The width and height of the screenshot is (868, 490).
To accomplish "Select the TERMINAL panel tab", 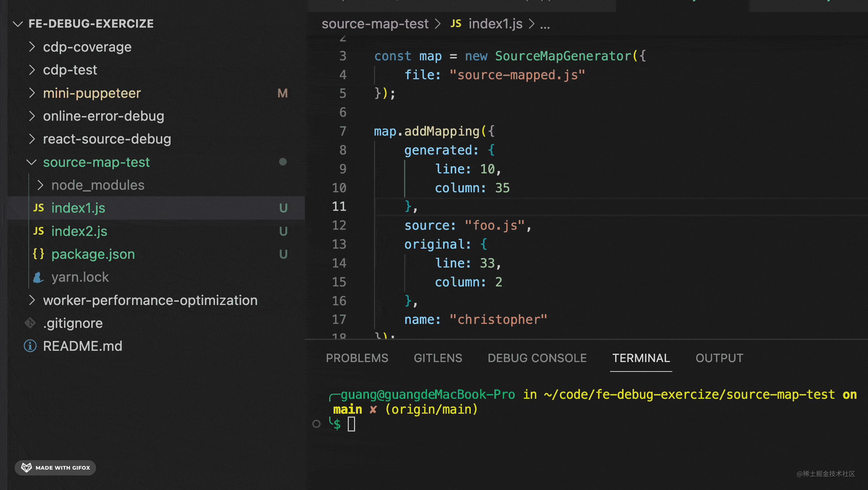I will point(641,358).
